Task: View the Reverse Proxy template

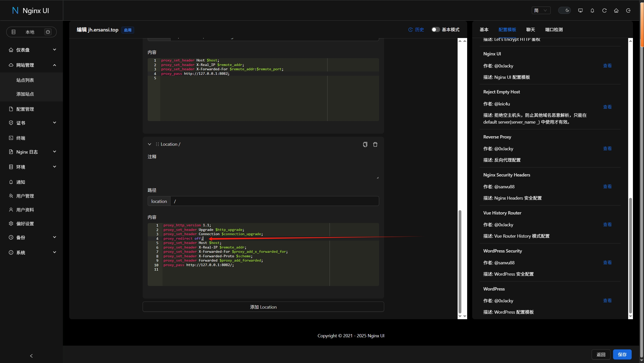Action: tap(607, 149)
